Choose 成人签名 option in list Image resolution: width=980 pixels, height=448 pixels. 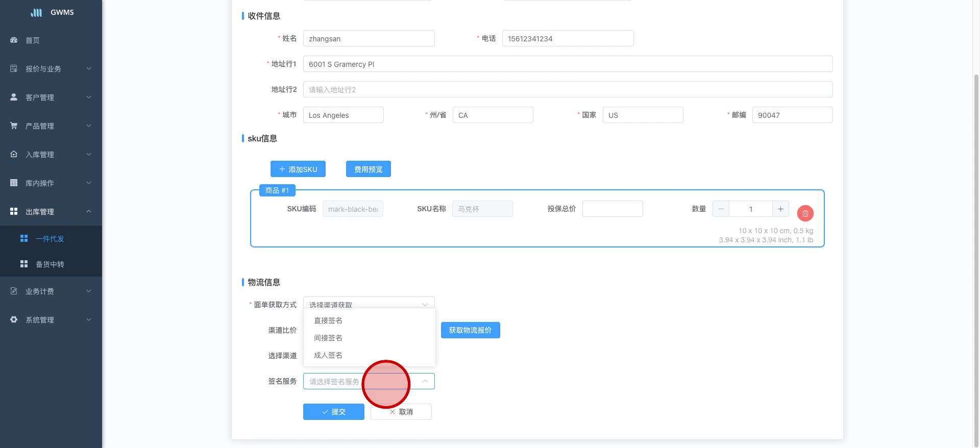[328, 355]
